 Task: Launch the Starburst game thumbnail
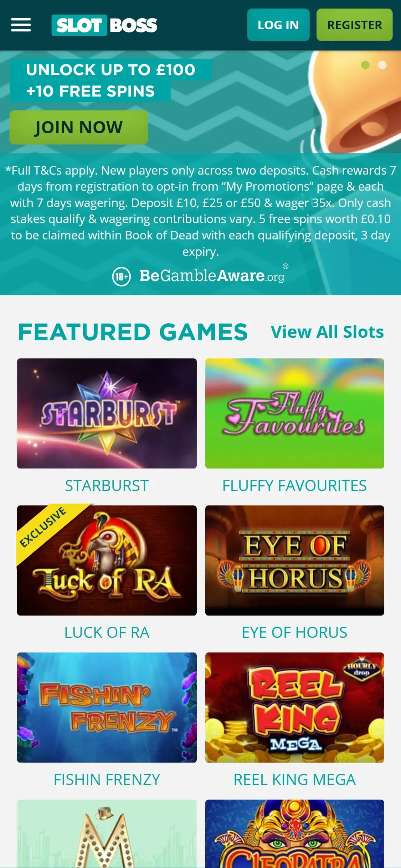point(107,413)
